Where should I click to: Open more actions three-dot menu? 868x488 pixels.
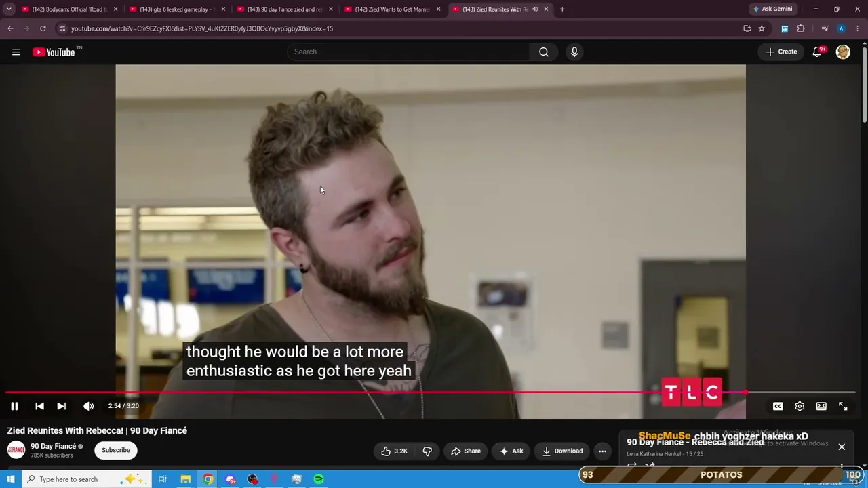pyautogui.click(x=602, y=451)
